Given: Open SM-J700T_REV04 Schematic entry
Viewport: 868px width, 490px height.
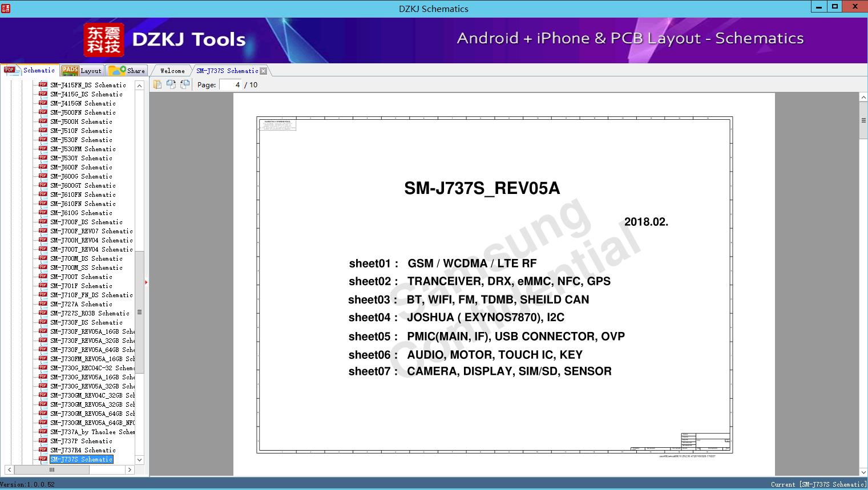Looking at the screenshot, I should point(91,249).
